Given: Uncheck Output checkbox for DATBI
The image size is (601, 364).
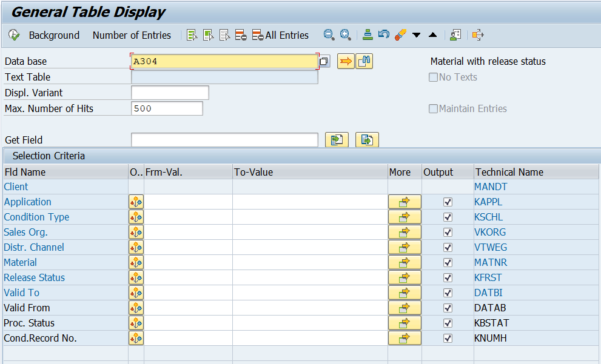Looking at the screenshot, I should pos(448,293).
